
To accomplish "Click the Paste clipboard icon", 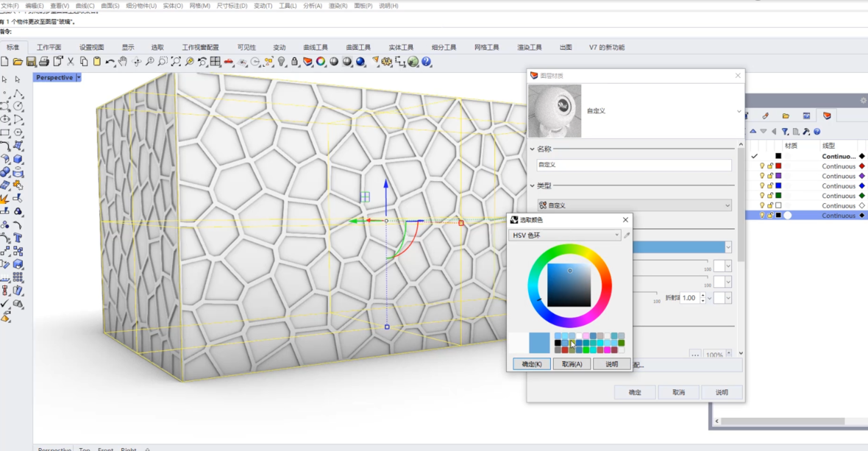I will (97, 62).
